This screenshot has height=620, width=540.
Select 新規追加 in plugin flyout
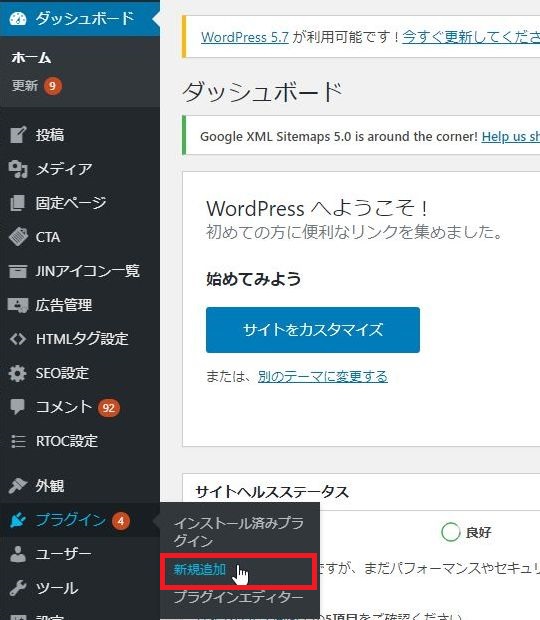[200, 569]
